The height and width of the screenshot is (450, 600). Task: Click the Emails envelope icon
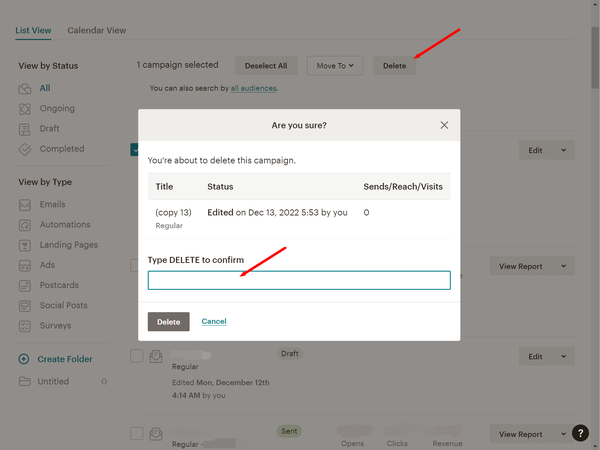25,205
